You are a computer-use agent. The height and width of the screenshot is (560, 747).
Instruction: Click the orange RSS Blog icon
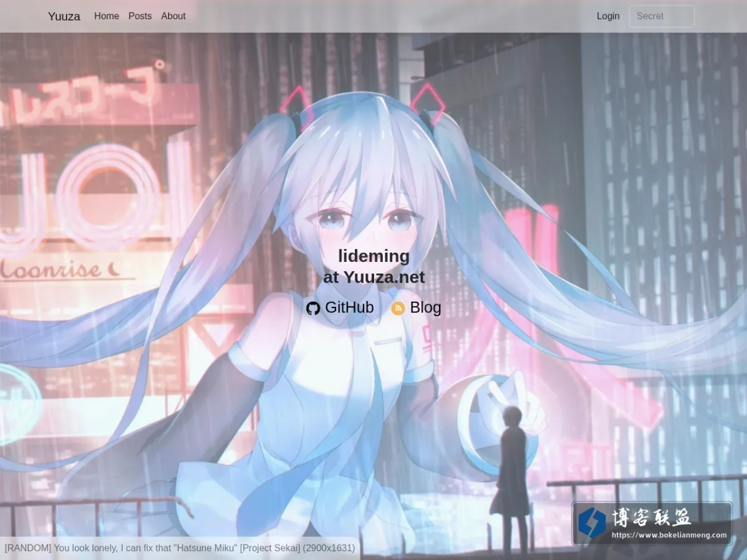[398, 308]
